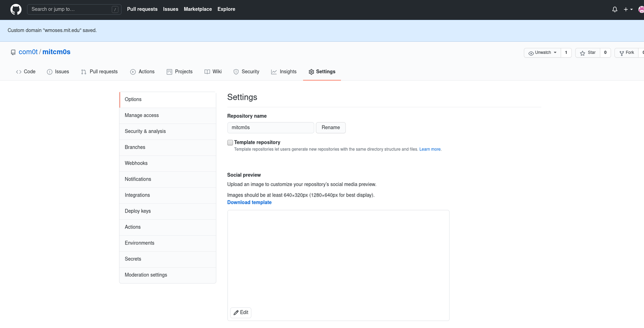Click the pencil icon on Edit button

(x=236, y=313)
